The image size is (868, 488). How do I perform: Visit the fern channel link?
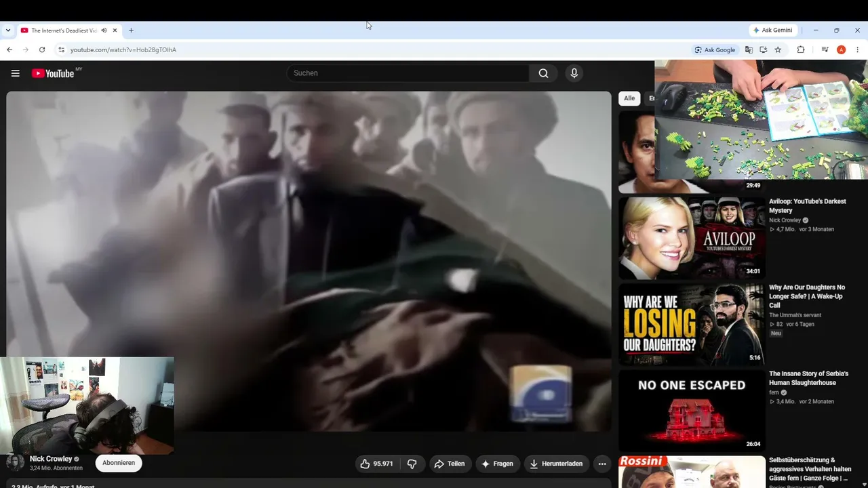(x=774, y=392)
